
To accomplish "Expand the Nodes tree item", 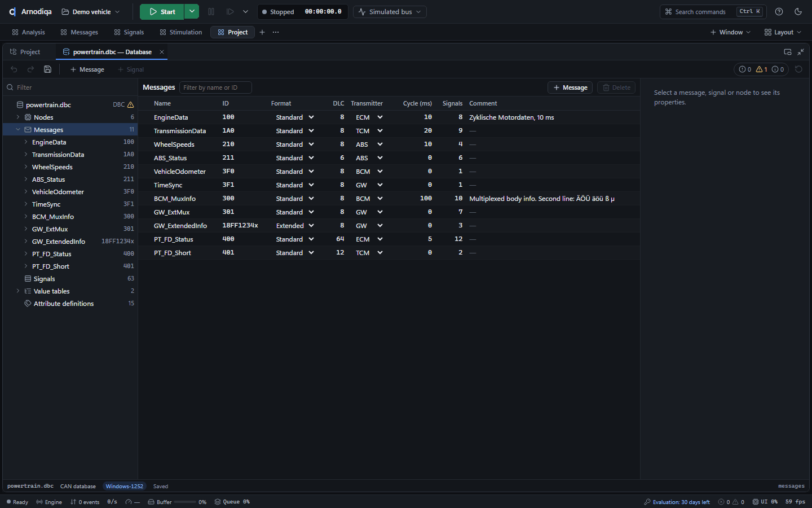I will tap(18, 117).
